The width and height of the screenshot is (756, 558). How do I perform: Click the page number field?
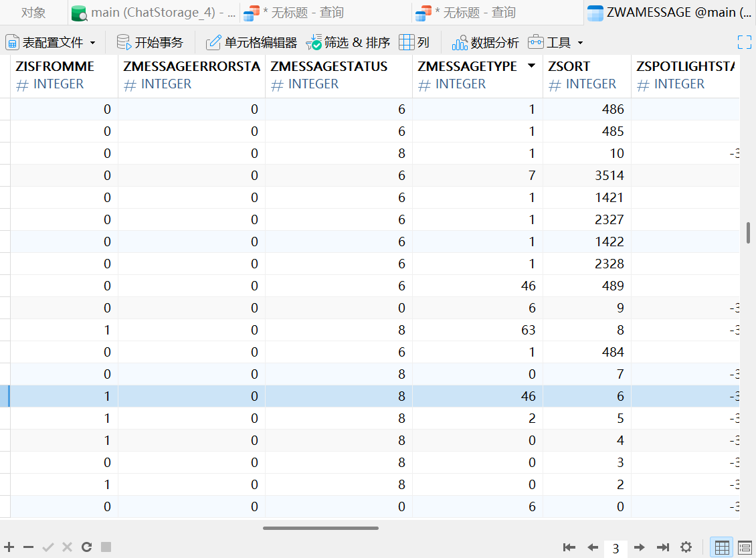[616, 548]
